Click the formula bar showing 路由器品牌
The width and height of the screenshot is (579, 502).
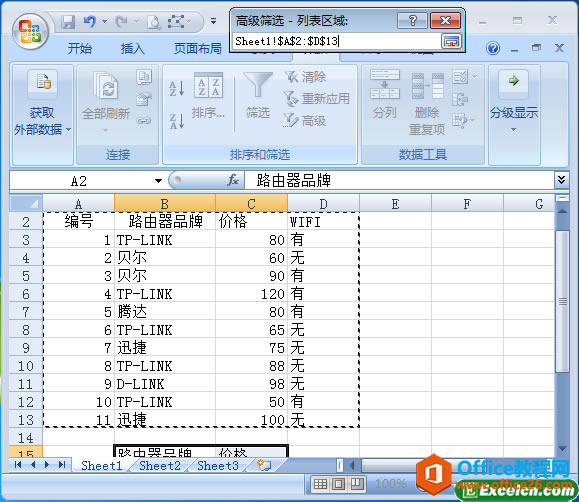[399, 181]
